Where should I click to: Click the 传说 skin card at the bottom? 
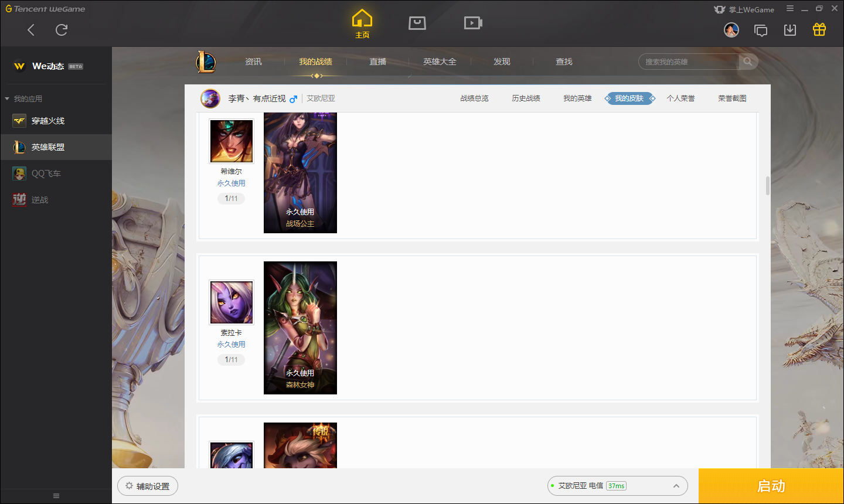pyautogui.click(x=300, y=445)
